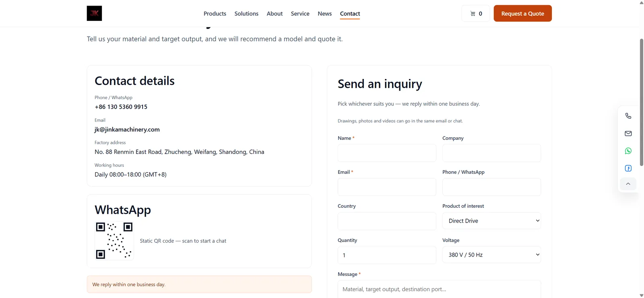Viewport: 644px width, 298px height.
Task: Click the Contact details heading
Action: point(134,81)
